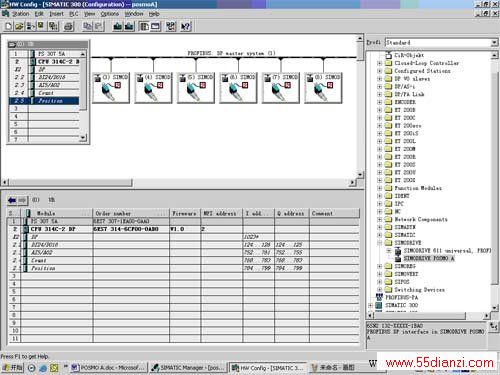Click the Print toolbar icon
Viewport: 500px width, 375px height.
[x=68, y=26]
